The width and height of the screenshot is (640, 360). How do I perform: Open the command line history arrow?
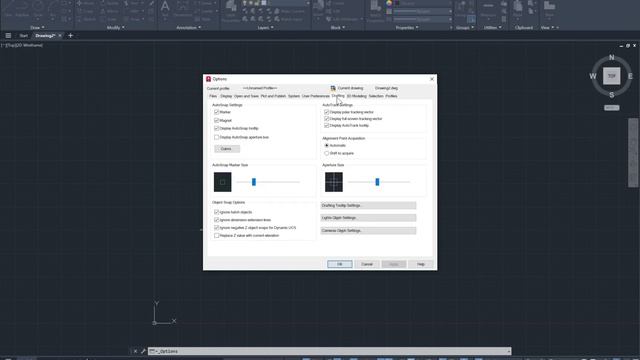click(509, 351)
